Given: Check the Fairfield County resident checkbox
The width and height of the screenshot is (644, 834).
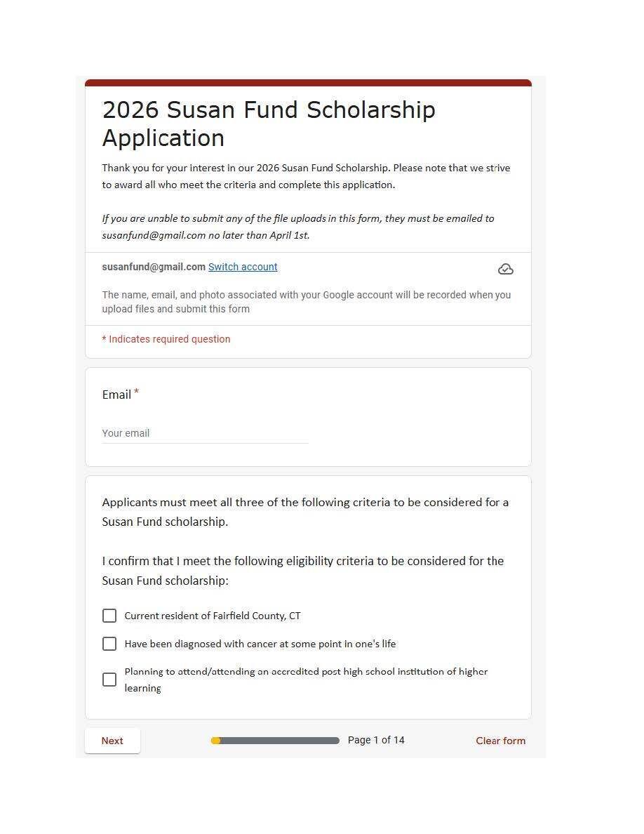Looking at the screenshot, I should (109, 616).
